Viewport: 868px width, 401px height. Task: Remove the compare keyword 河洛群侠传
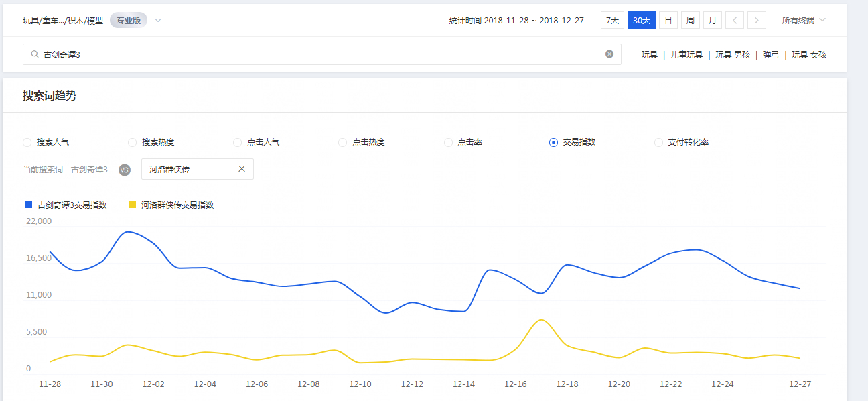(x=242, y=169)
